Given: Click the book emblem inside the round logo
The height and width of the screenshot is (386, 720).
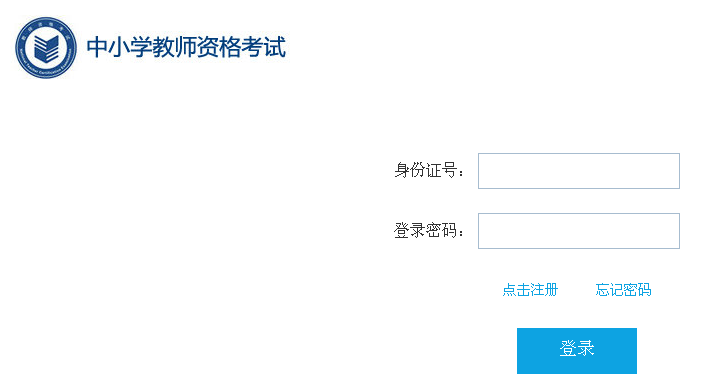Looking at the screenshot, I should click(x=46, y=49).
